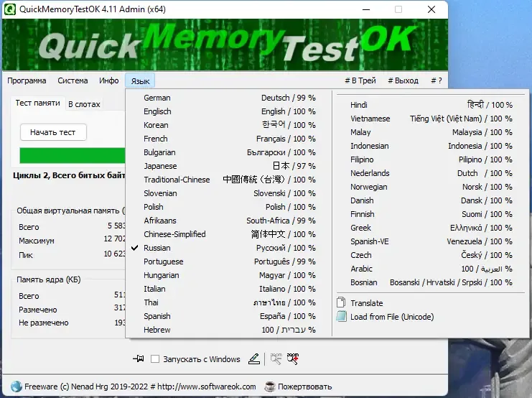Click the zoom-plus cursor icon
Screen dimensions: 532x398
tap(293, 358)
